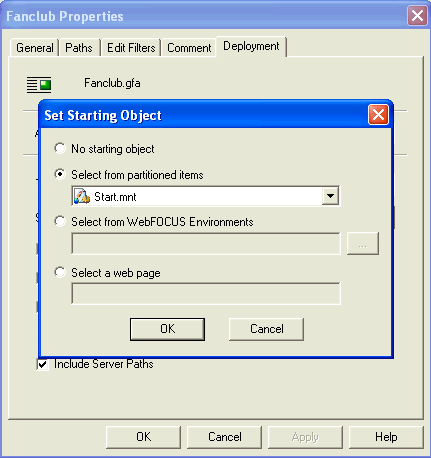431x458 pixels.
Task: Click the Start.mnt combo box field
Action: 206,196
